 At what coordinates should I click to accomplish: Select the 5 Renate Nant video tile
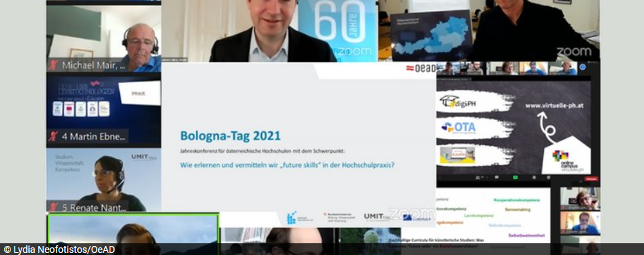point(104,180)
